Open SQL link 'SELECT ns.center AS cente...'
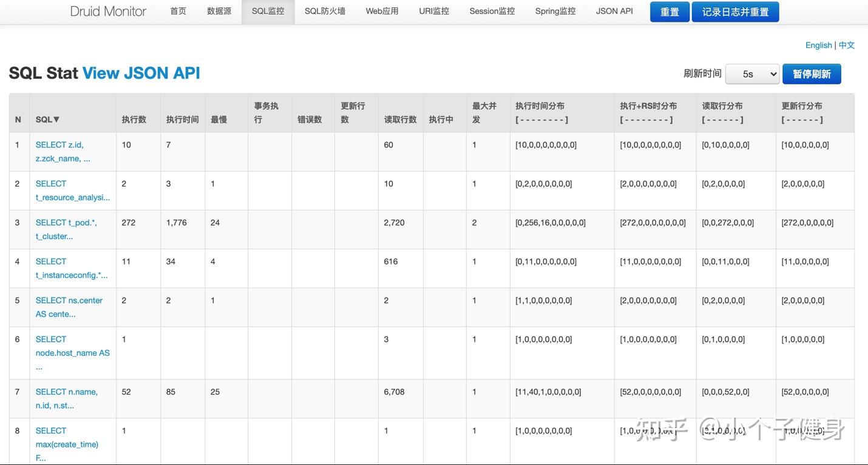This screenshot has width=868, height=465. [x=69, y=307]
